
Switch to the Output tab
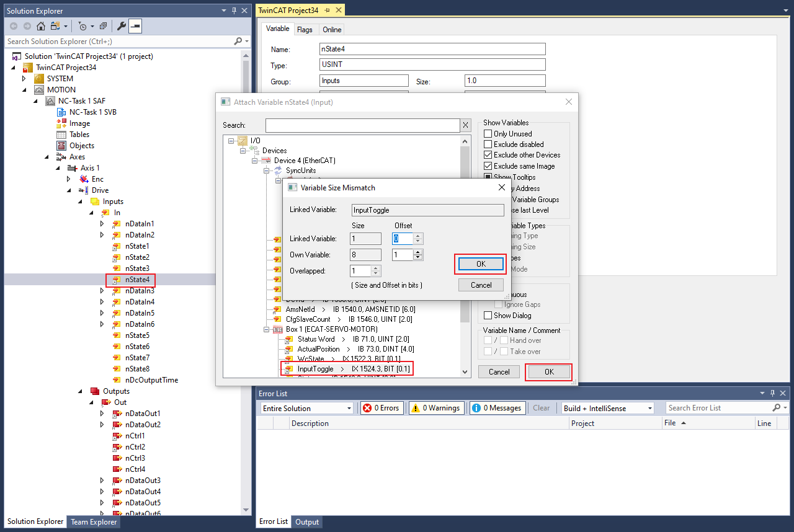point(306,522)
